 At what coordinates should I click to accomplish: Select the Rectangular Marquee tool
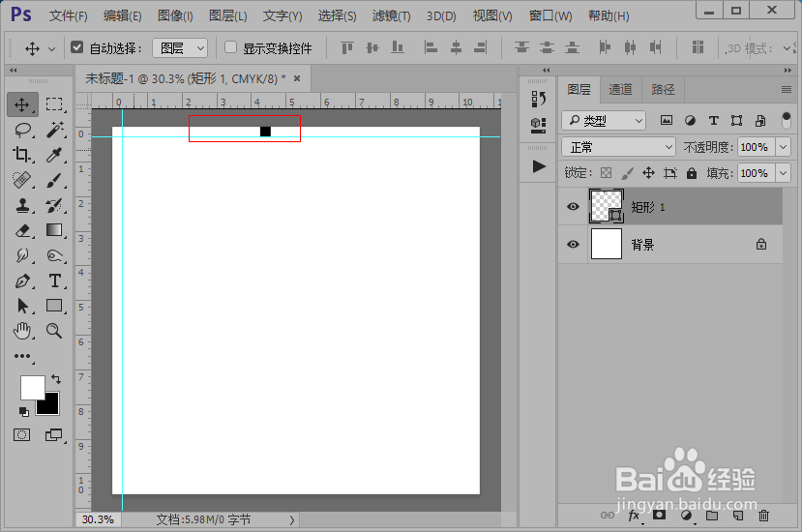point(54,104)
